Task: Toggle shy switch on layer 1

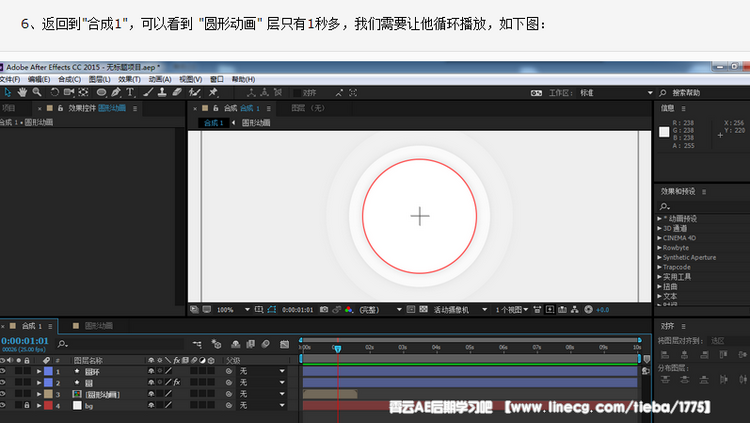Action: coord(151,371)
